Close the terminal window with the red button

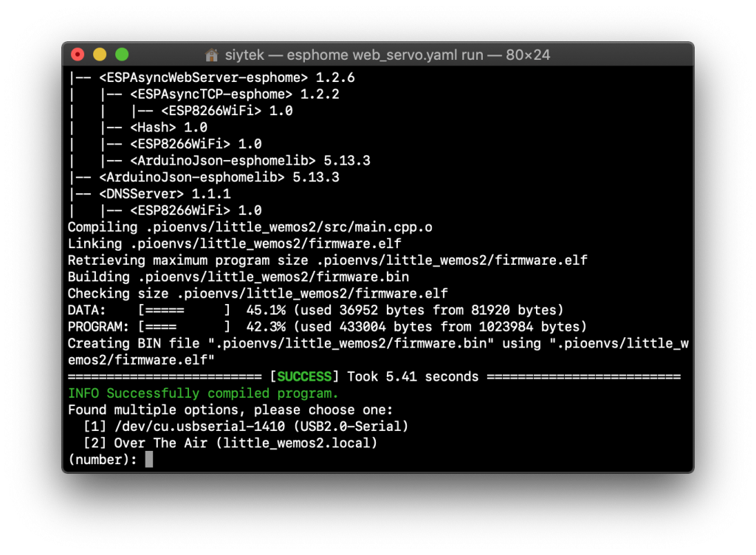pyautogui.click(x=78, y=55)
